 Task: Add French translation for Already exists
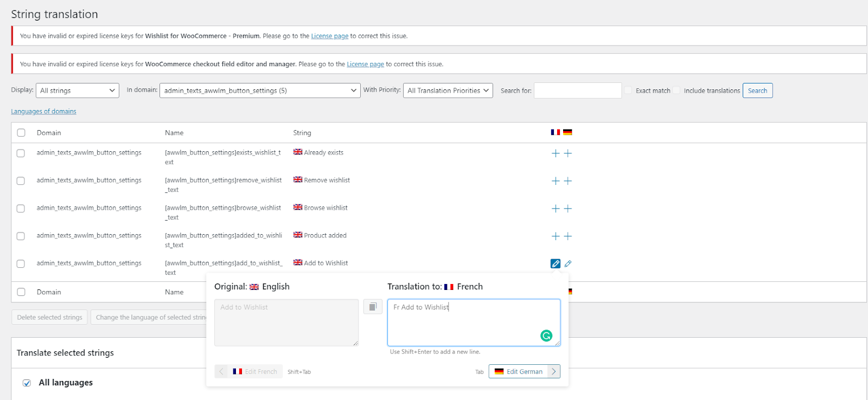[556, 153]
